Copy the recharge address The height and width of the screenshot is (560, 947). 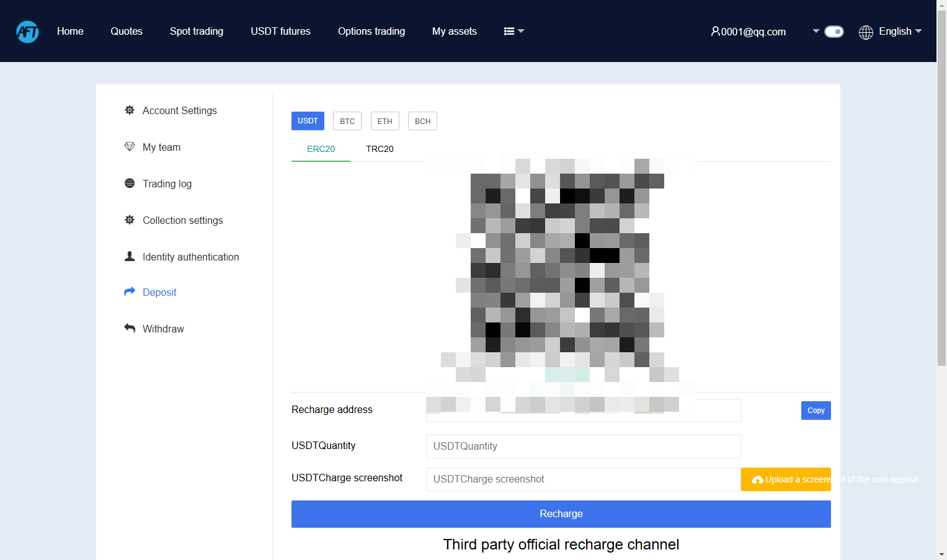tap(816, 411)
